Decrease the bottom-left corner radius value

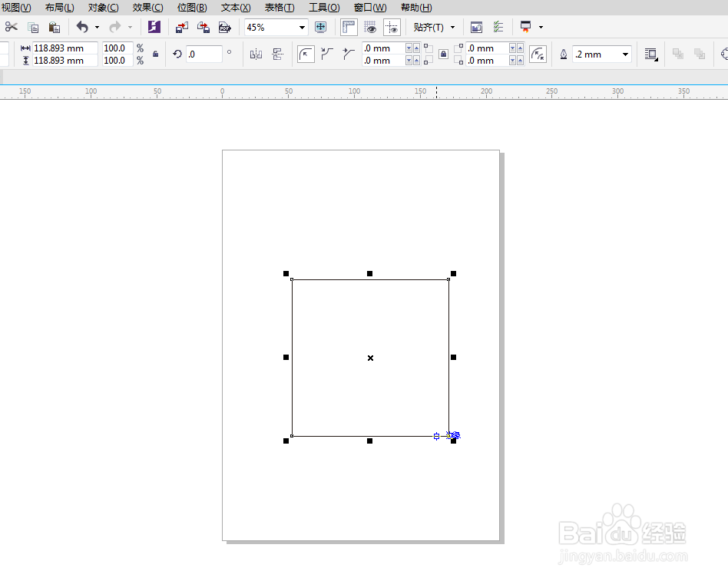tap(409, 61)
